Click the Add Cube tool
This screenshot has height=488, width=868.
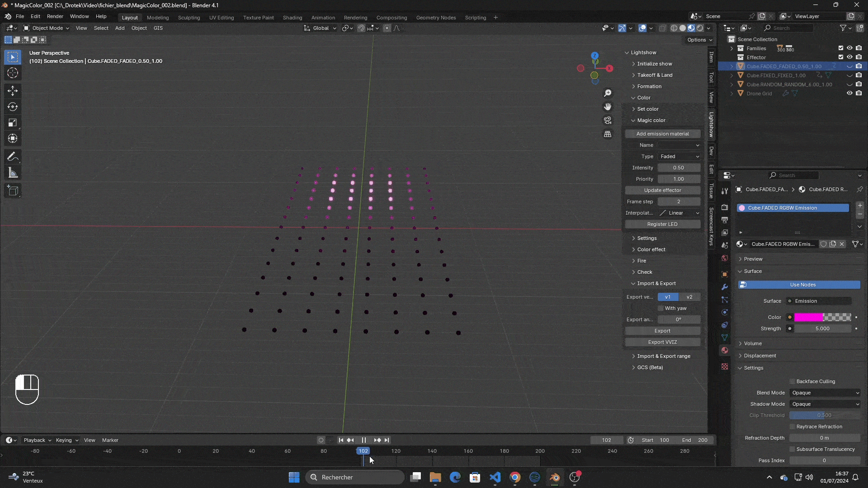point(13,191)
